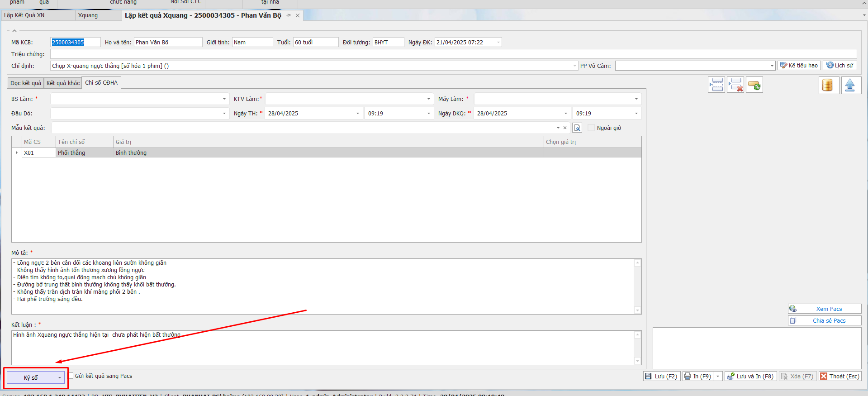
Task: Enable the Ngoài giờ checkbox
Action: pos(591,128)
